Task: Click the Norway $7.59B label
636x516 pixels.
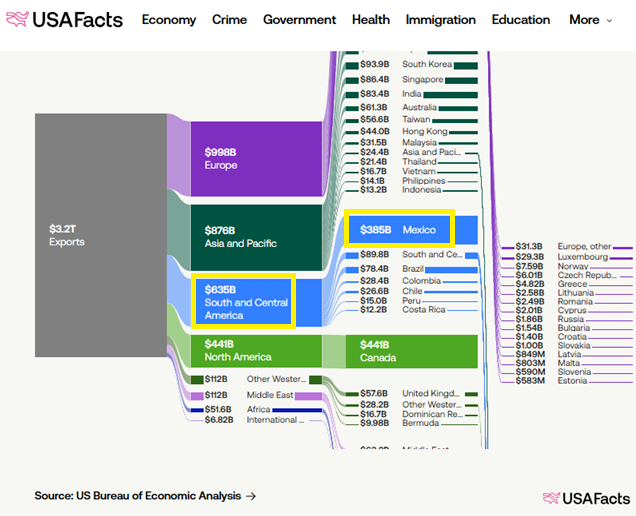Action: (x=552, y=267)
